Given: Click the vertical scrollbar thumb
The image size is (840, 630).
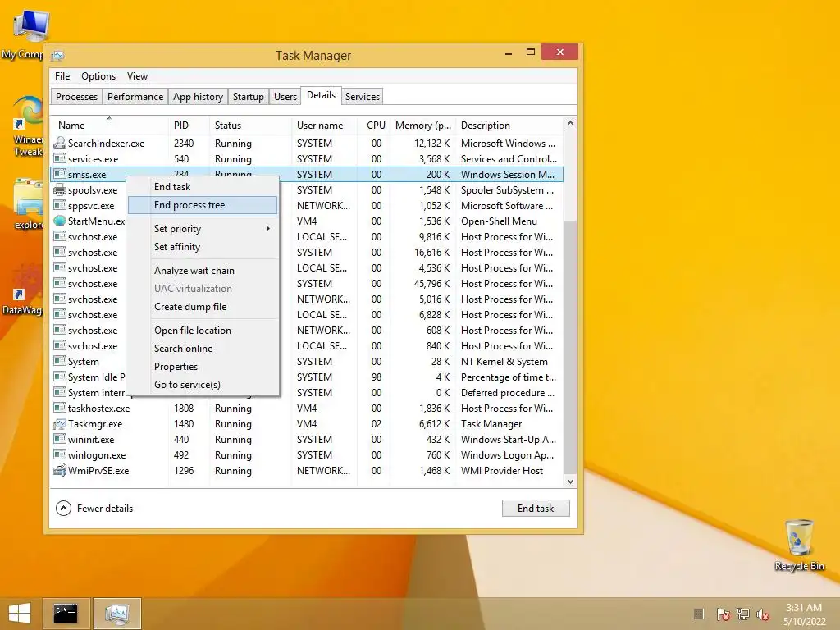Looking at the screenshot, I should (x=571, y=348).
